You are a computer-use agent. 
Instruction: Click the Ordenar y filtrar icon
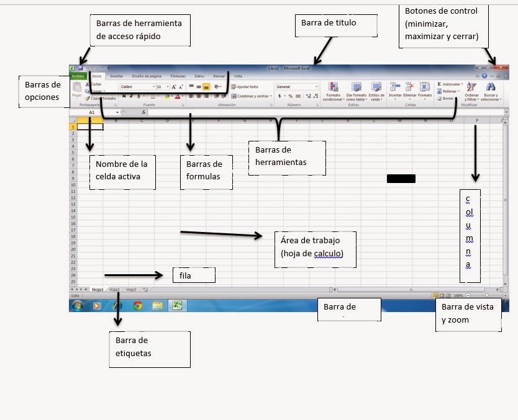point(471,87)
